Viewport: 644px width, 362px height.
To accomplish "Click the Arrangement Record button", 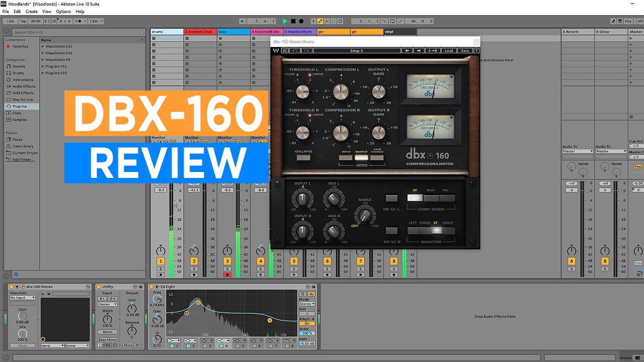I will click(301, 21).
